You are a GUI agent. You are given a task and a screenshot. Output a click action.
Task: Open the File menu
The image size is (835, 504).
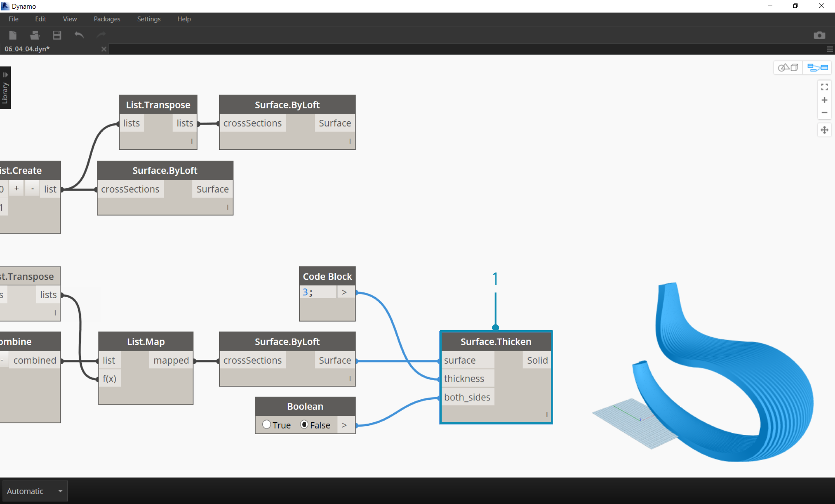(x=14, y=19)
